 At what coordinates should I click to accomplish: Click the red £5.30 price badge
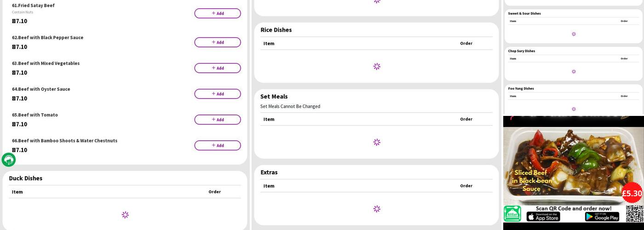tap(632, 193)
